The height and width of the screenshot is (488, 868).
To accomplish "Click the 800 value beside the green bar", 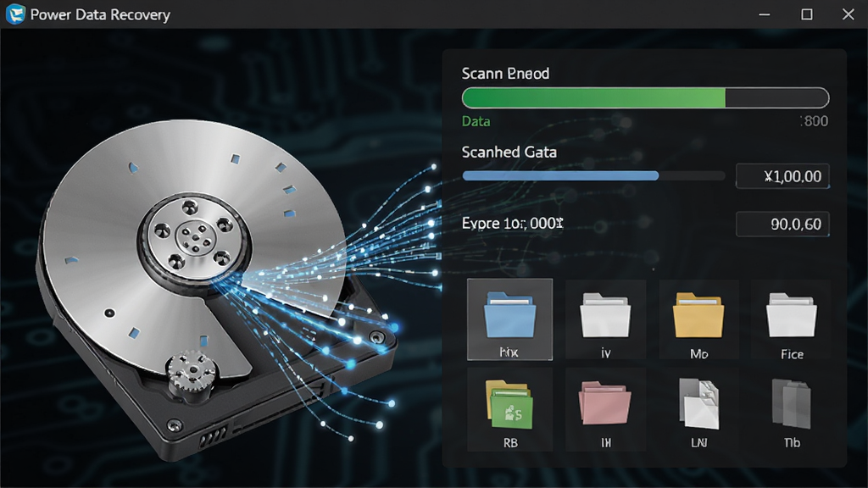I will tap(815, 121).
